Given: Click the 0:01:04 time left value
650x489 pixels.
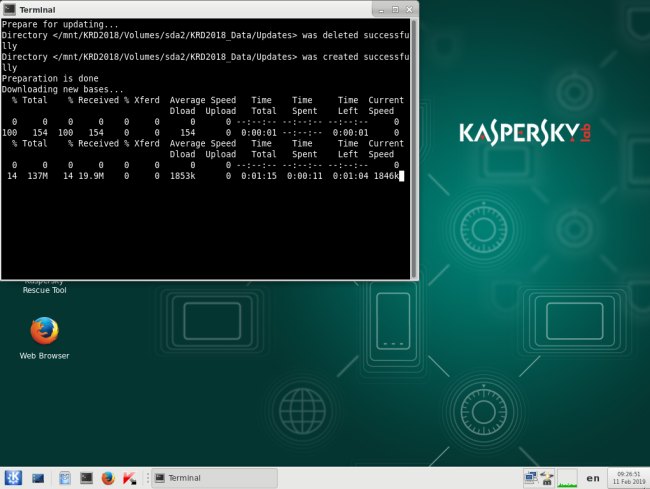Looking at the screenshot, I should tap(350, 176).
